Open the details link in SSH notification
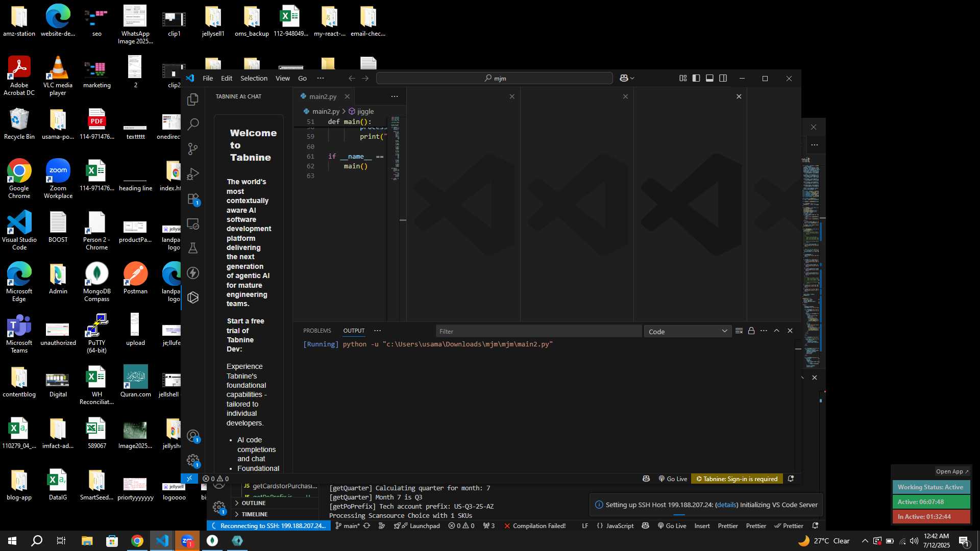The image size is (980, 551). click(x=726, y=505)
